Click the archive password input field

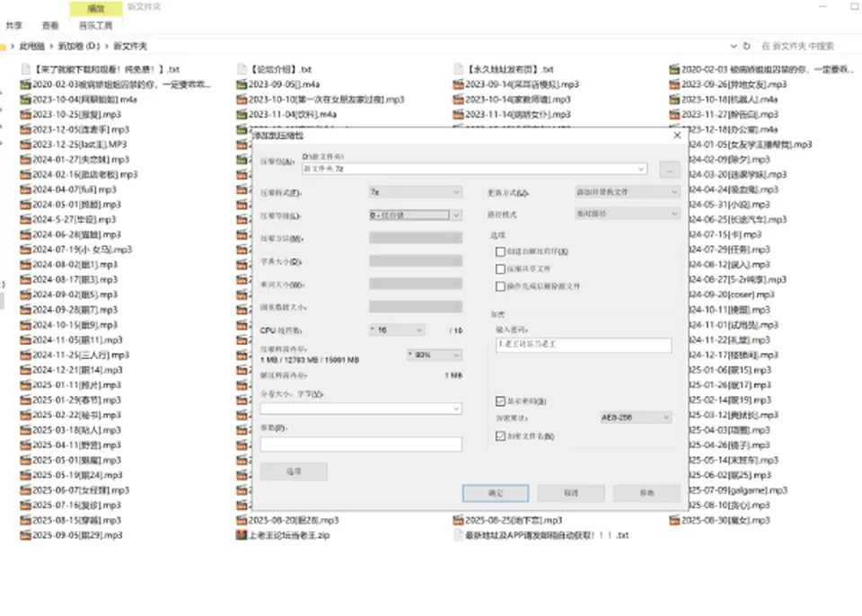(x=584, y=344)
